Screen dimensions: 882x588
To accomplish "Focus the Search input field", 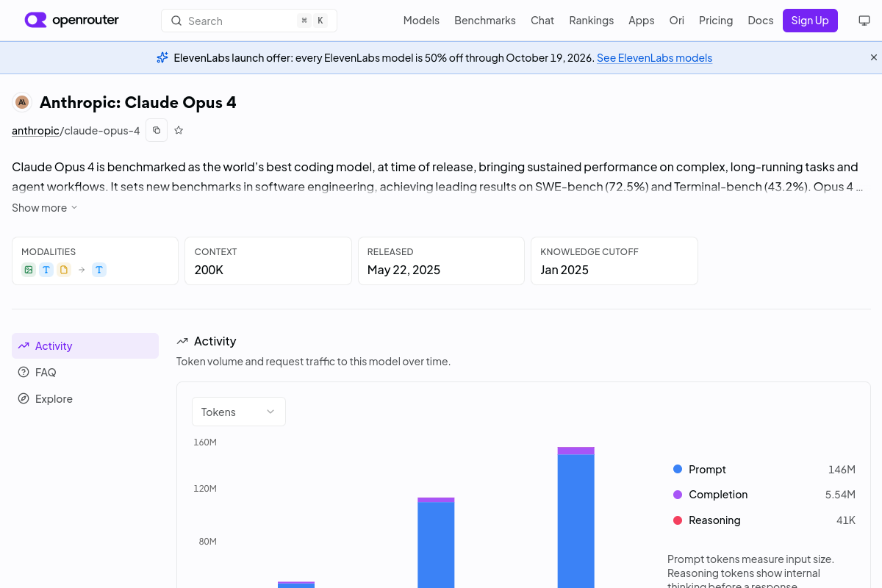I will click(x=249, y=21).
